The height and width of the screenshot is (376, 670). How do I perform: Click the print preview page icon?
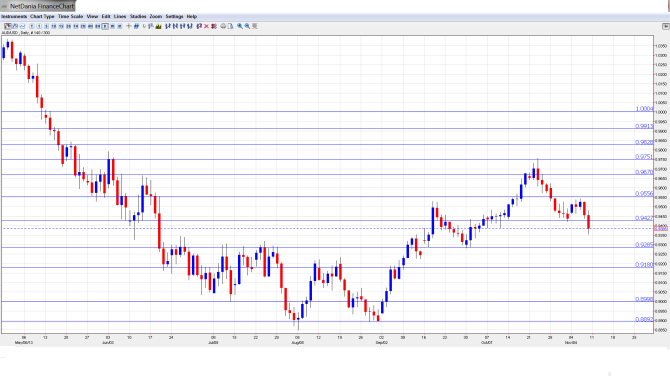[x=230, y=26]
